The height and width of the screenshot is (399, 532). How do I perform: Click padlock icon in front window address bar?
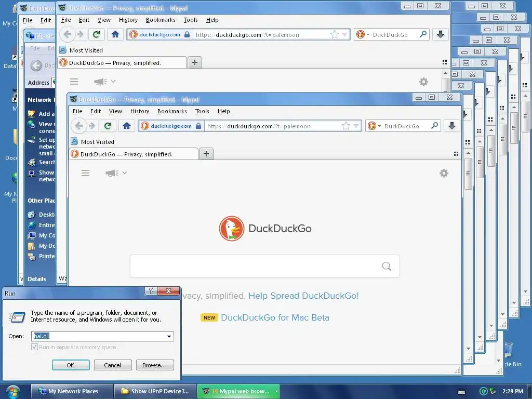[x=198, y=126]
